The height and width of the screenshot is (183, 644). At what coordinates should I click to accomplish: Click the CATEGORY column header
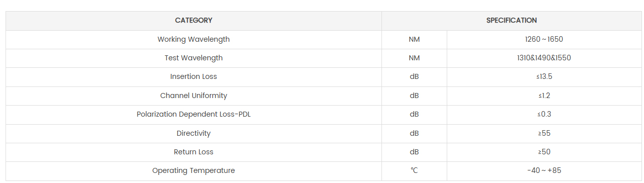pos(193,21)
